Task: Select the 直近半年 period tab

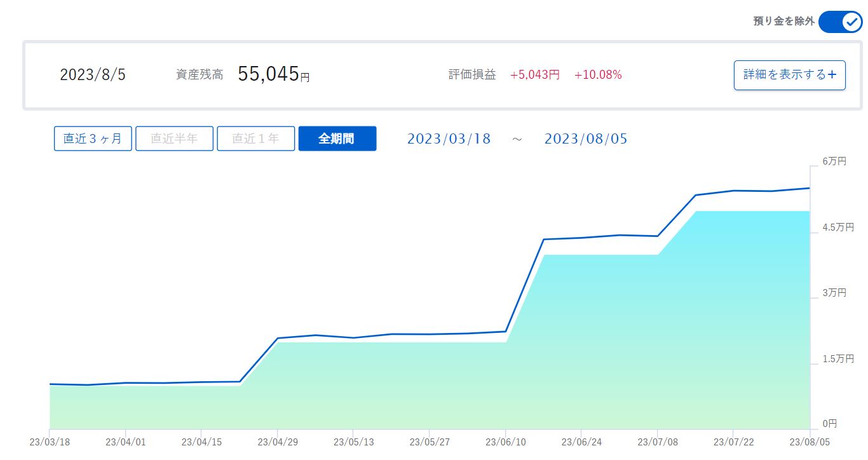Action: (174, 139)
